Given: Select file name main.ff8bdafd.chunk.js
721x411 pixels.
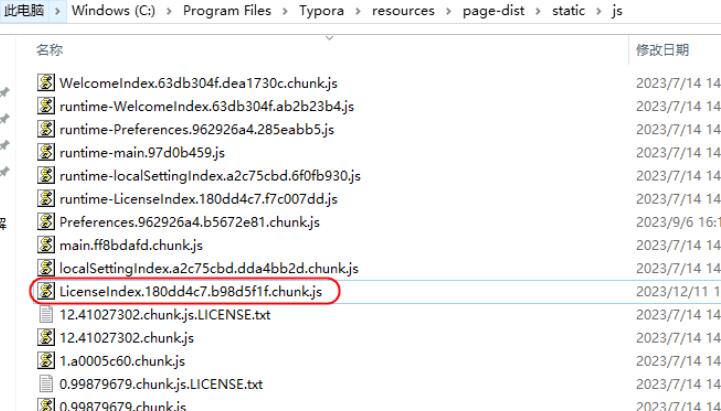Looking at the screenshot, I should point(131,245).
